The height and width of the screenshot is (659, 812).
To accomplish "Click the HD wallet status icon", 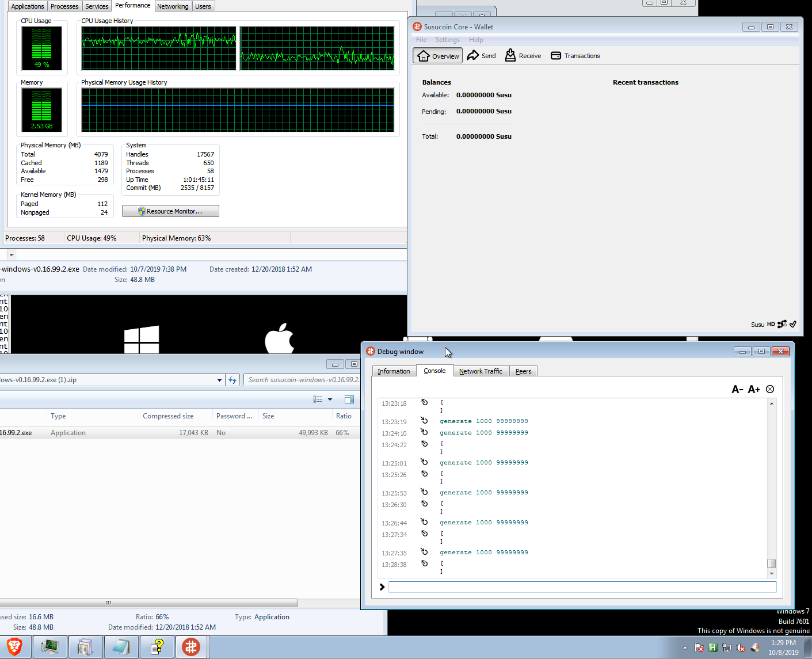I will click(x=771, y=324).
